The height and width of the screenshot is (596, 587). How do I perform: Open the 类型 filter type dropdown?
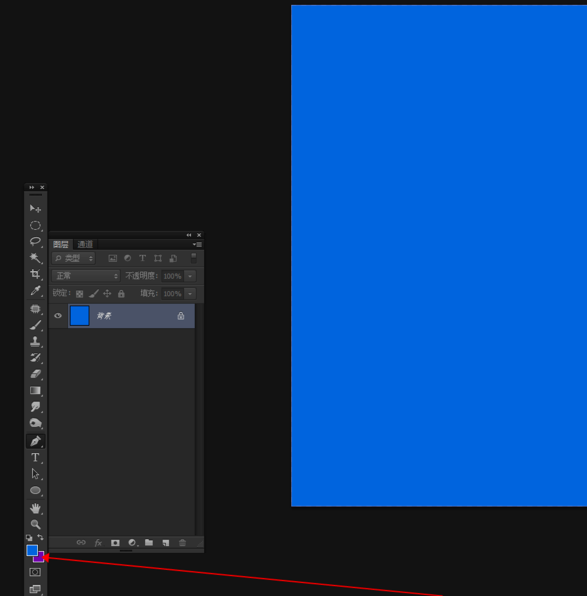click(74, 258)
